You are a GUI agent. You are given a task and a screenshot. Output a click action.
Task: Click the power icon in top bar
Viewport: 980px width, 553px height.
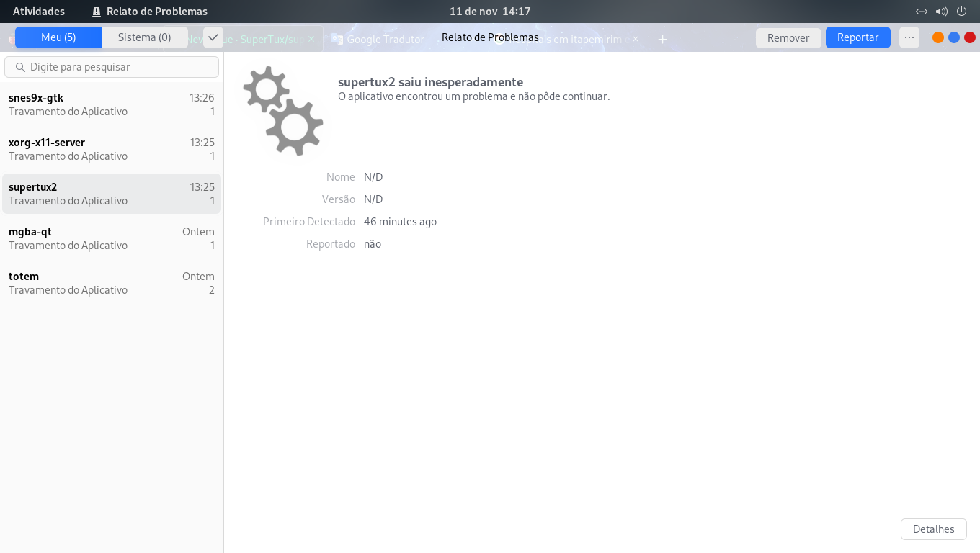click(x=961, y=12)
